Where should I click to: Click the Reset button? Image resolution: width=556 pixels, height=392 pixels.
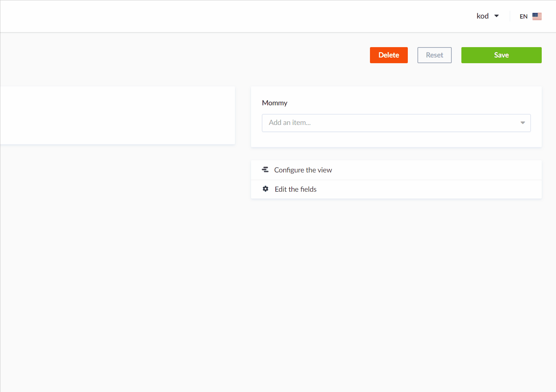434,55
